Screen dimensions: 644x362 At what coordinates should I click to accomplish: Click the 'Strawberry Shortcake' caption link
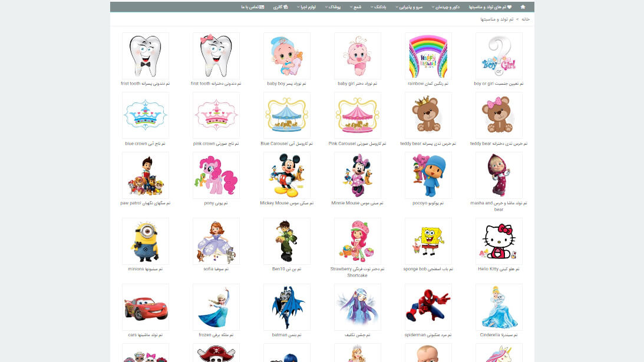click(x=357, y=272)
